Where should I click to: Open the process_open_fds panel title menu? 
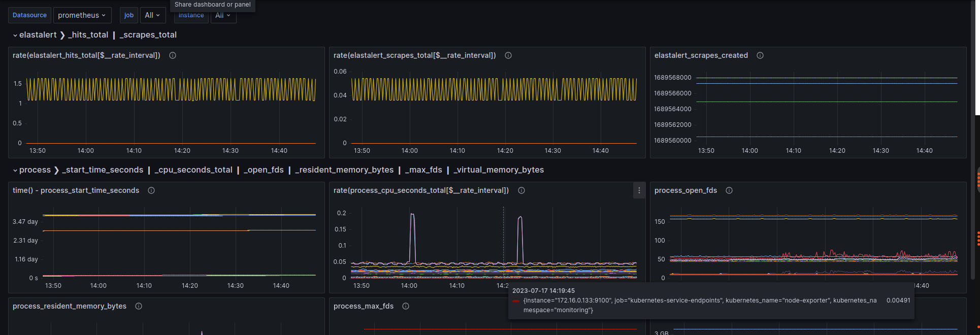coord(685,190)
